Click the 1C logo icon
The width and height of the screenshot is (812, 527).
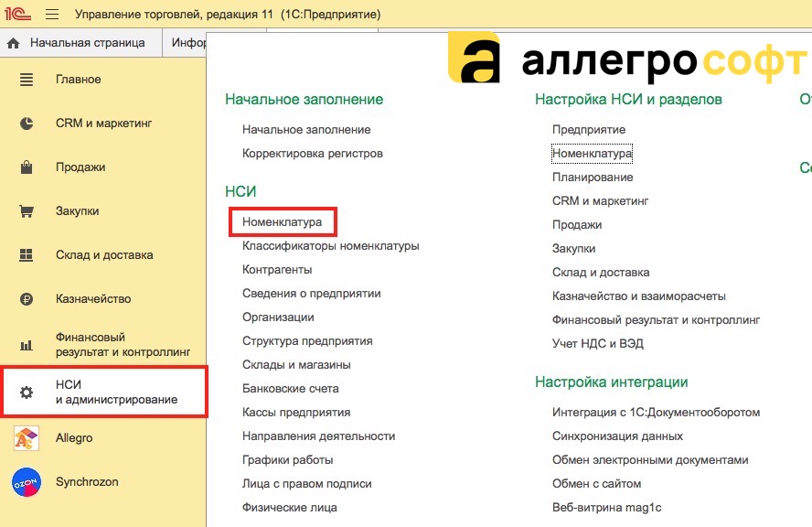tap(17, 14)
